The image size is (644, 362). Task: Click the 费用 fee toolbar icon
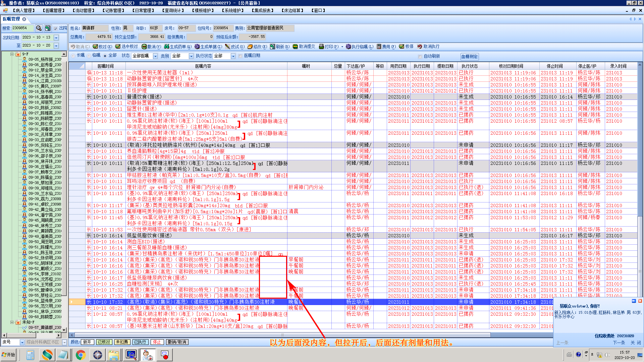pyautogui.click(x=379, y=47)
